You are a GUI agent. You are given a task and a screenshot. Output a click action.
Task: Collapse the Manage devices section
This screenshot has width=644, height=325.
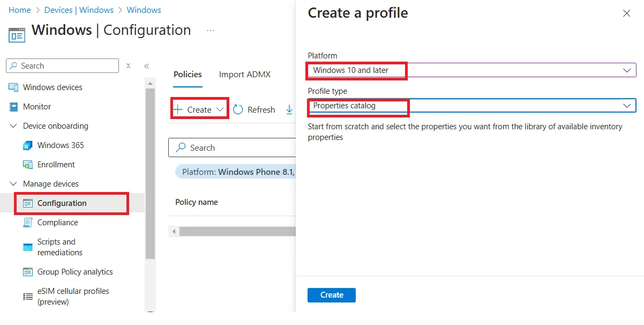pos(13,184)
